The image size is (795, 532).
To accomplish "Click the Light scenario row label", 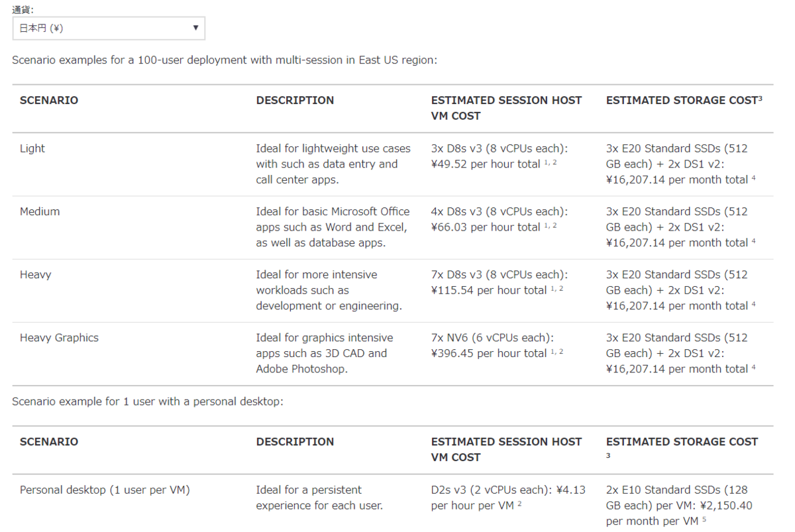I will [x=32, y=148].
